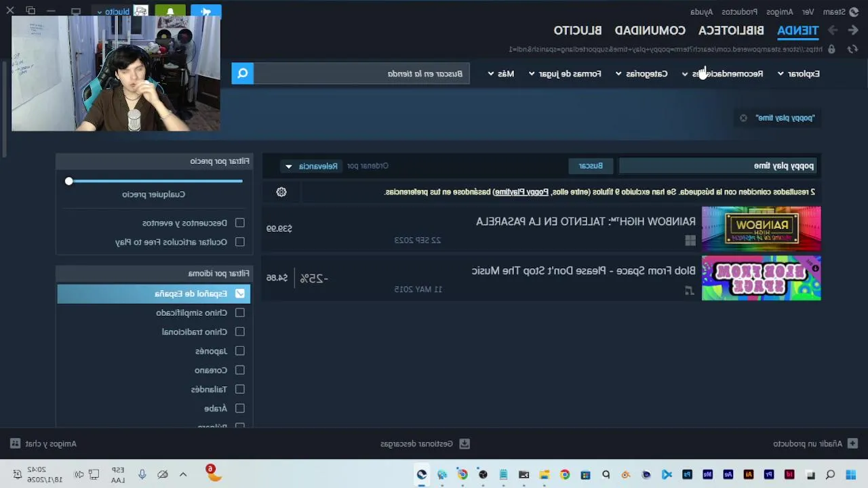Open the Productos menu

point(739,12)
